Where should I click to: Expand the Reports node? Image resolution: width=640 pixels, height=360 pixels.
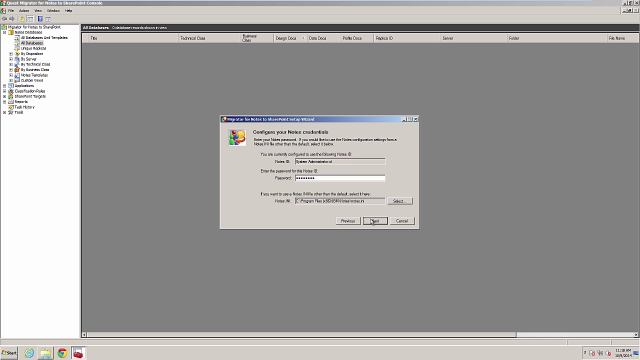(4, 102)
